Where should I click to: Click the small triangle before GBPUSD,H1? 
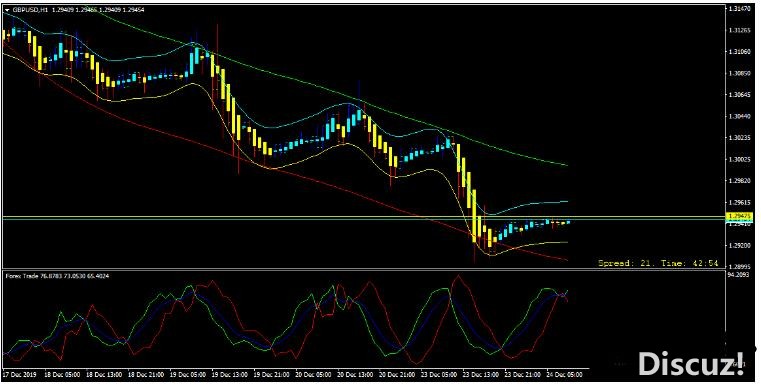pyautogui.click(x=7, y=10)
